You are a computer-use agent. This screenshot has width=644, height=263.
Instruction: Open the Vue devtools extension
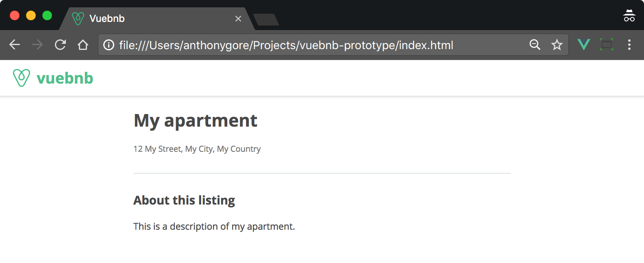(x=584, y=44)
